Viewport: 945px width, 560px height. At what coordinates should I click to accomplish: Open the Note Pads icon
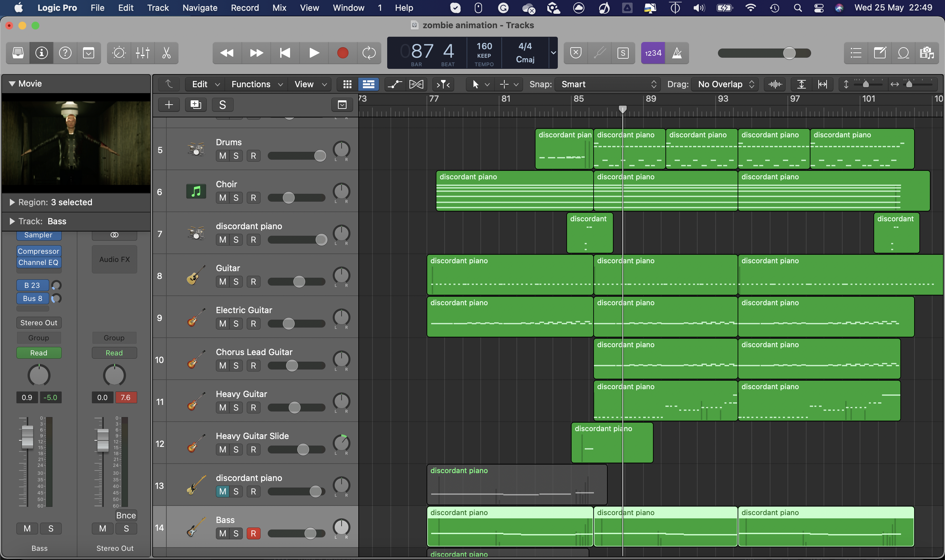point(880,53)
